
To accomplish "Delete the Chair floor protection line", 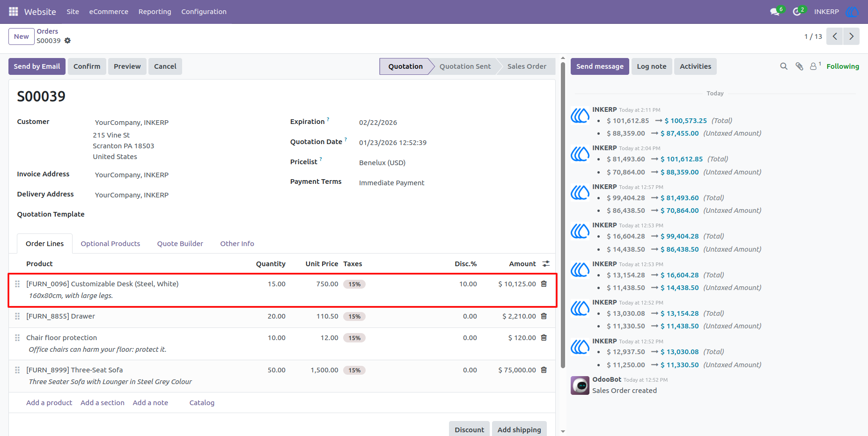I will [544, 338].
